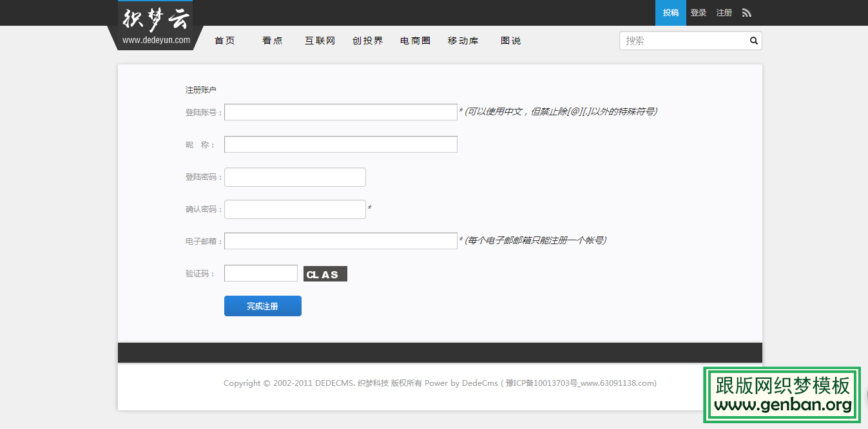Image resolution: width=868 pixels, height=429 pixels.
Task: Click the 登陆账号 input field
Action: point(340,111)
